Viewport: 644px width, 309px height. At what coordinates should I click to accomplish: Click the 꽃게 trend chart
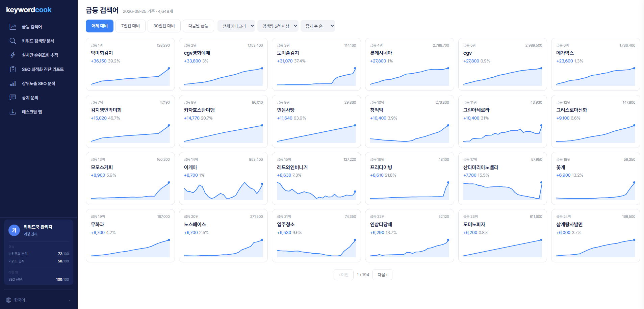[596, 190]
